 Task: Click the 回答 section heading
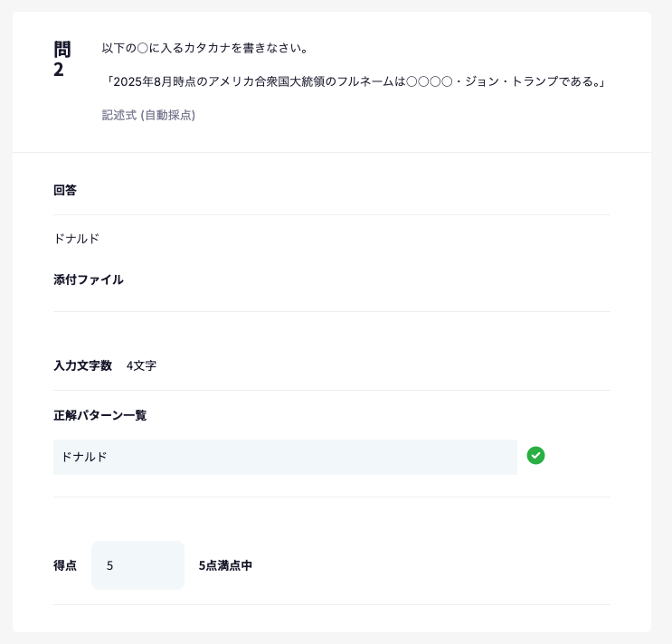[65, 190]
